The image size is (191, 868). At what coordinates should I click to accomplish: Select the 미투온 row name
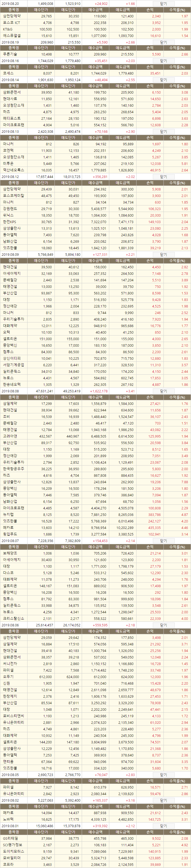[8, 164]
